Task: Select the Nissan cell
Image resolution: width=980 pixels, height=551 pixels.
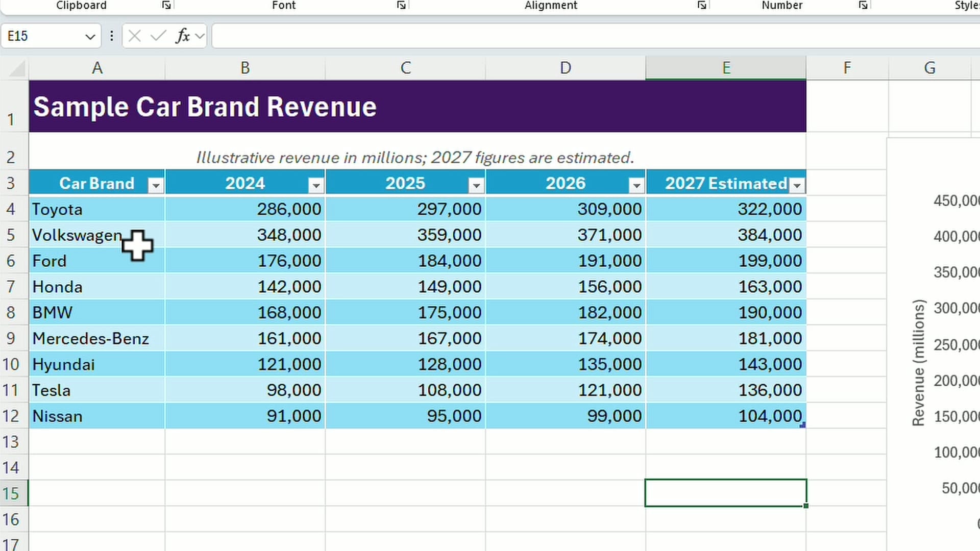Action: [x=97, y=416]
